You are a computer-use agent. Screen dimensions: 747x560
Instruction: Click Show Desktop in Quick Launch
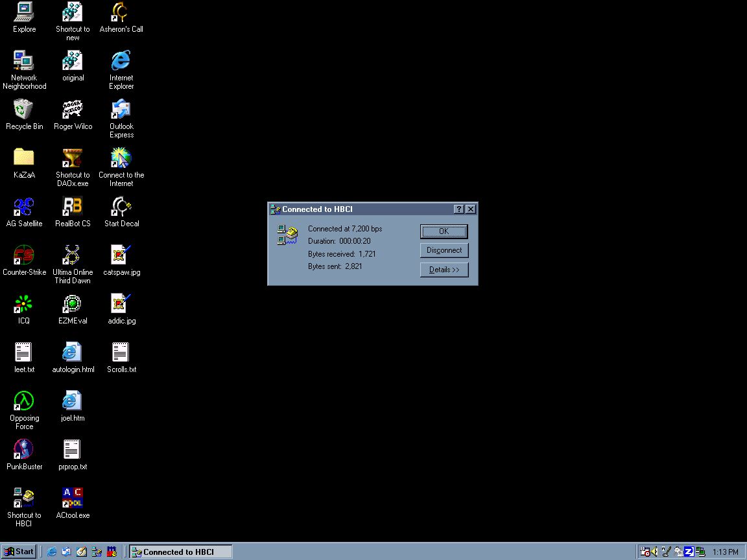click(82, 552)
